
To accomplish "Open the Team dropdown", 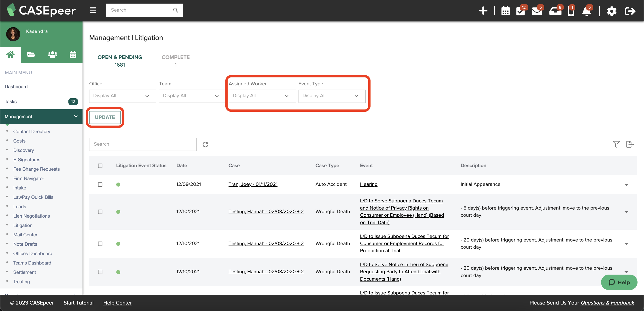I will [x=192, y=96].
